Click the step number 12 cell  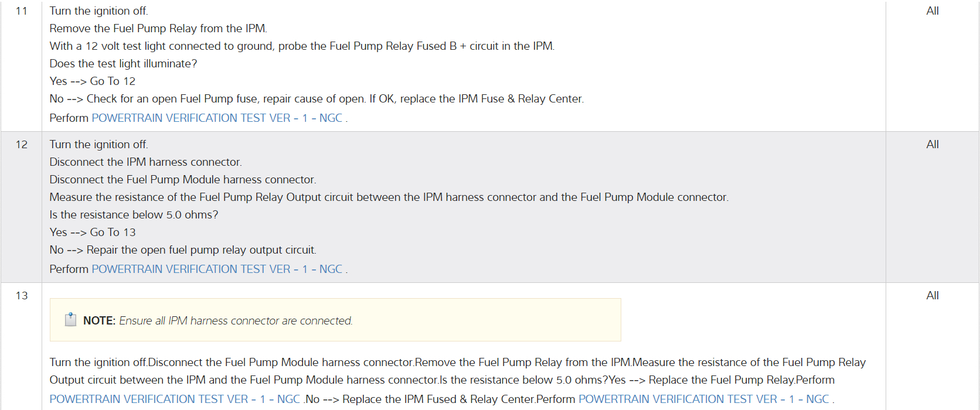point(22,145)
